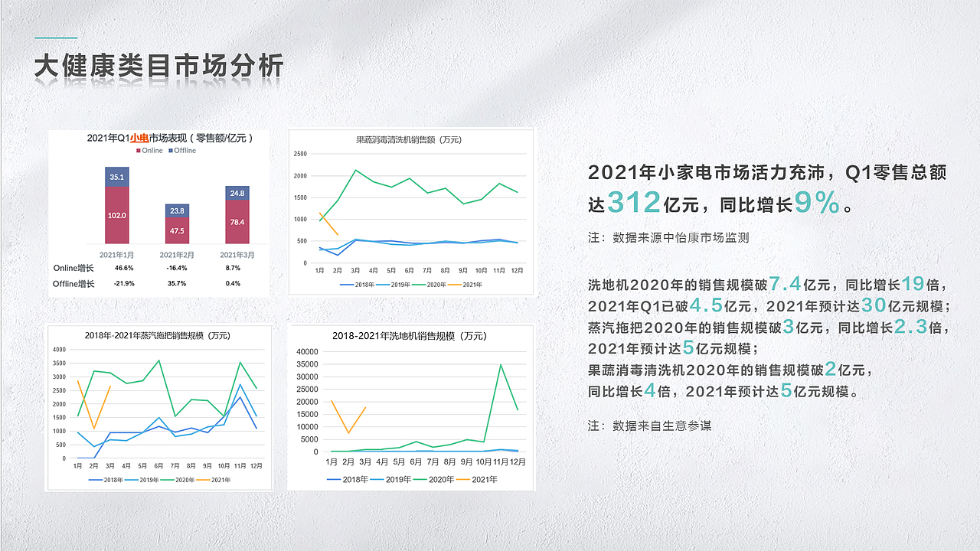Select the -16.4% online growth value
This screenshot has width=980, height=551.
pyautogui.click(x=178, y=269)
